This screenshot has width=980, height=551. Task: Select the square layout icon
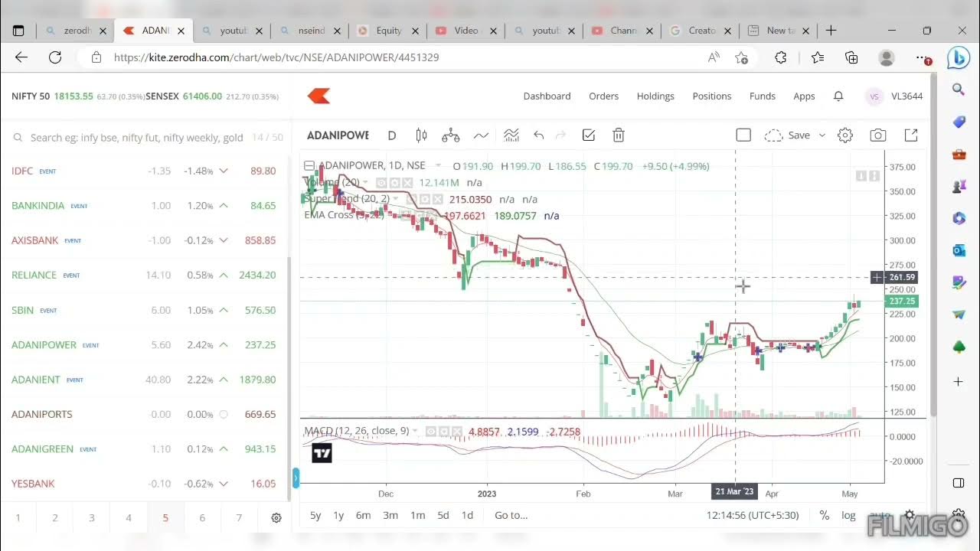tap(743, 135)
